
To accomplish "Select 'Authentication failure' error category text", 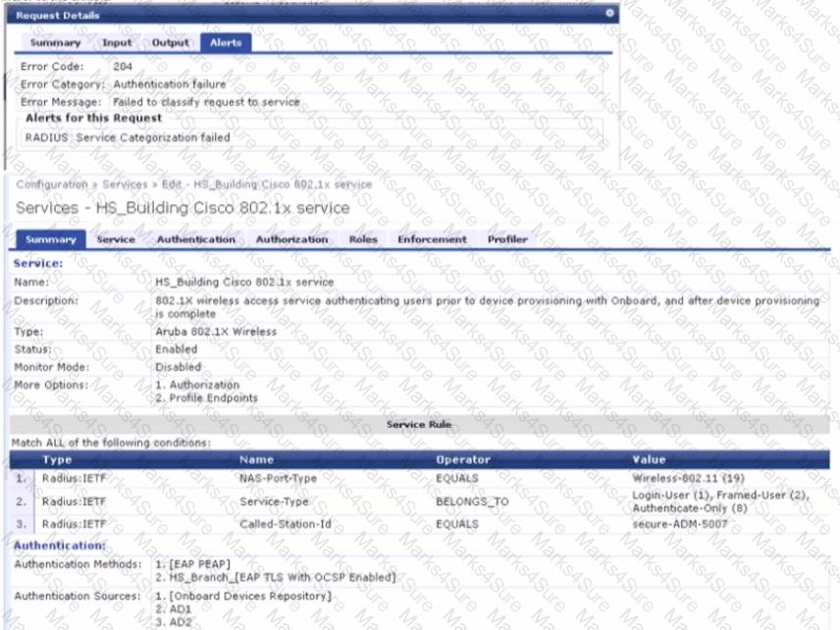I will click(x=170, y=84).
